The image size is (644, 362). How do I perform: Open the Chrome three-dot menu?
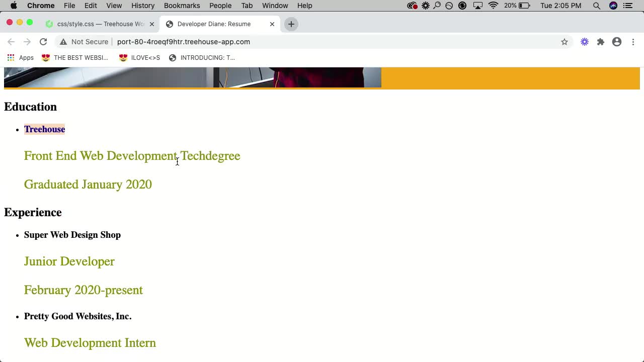[633, 42]
